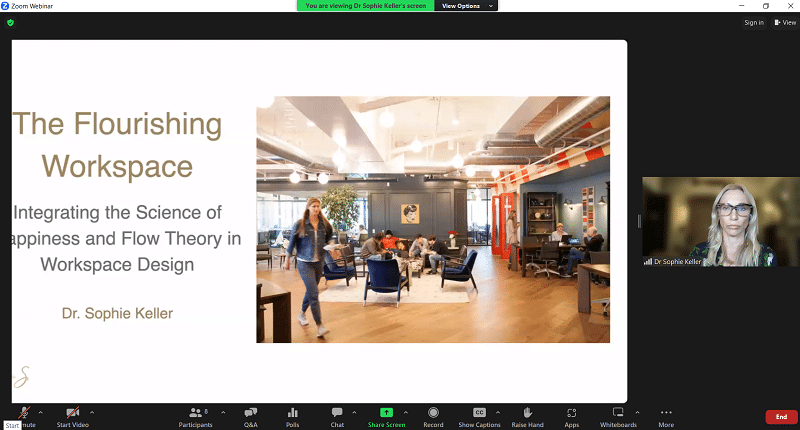
Task: Open the Q&A panel
Action: 250,413
